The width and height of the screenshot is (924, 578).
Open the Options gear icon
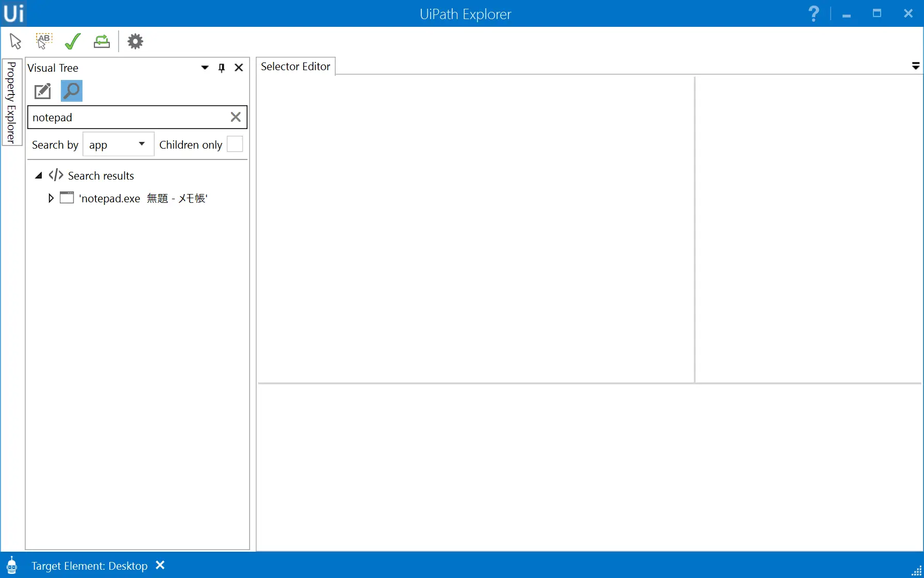click(x=135, y=41)
